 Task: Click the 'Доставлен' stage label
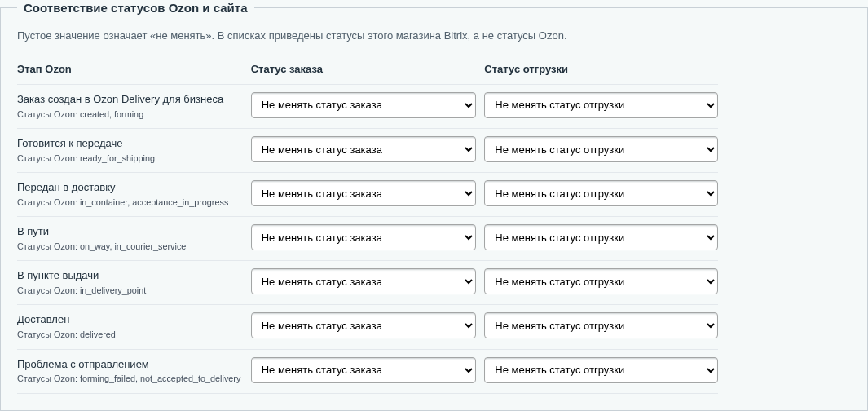tap(43, 320)
